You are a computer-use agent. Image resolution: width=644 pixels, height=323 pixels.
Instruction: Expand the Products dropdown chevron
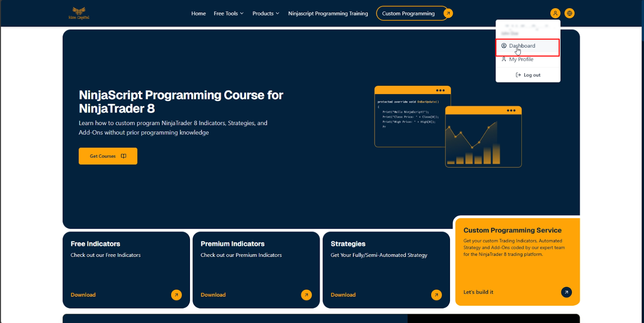pos(277,13)
